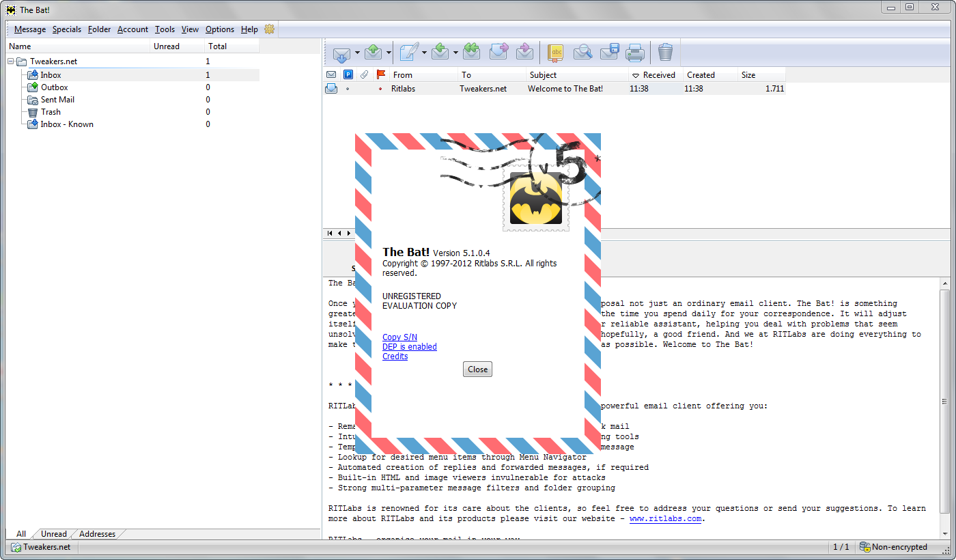956x560 pixels.
Task: Click the Find message magnifier icon
Action: (582, 52)
